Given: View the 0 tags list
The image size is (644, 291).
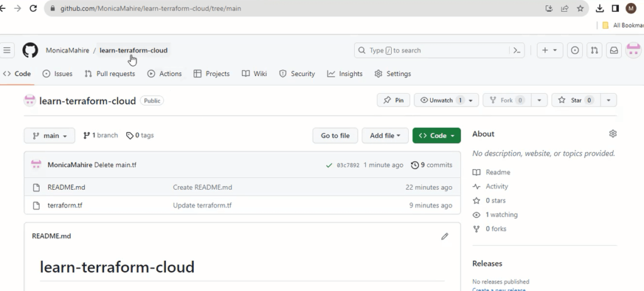Looking at the screenshot, I should [x=140, y=136].
